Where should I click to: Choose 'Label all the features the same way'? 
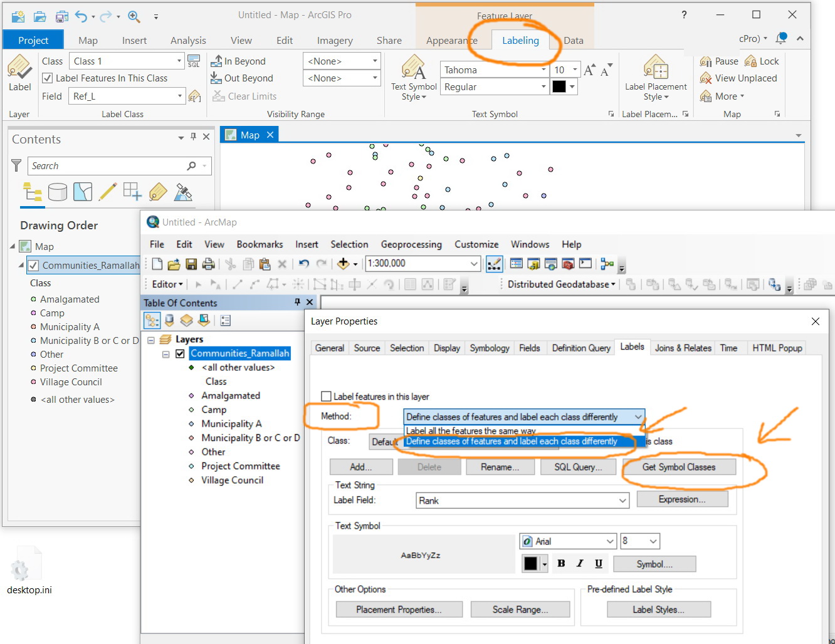pos(471,431)
